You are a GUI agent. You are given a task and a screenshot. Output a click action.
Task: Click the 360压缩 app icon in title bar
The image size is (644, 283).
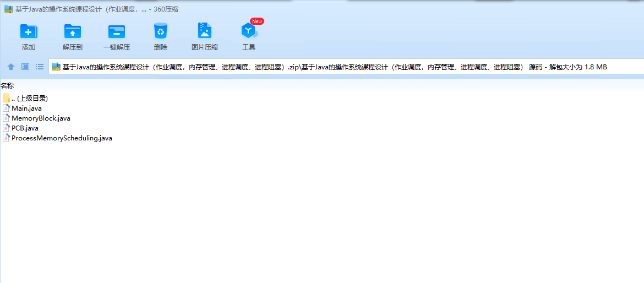9,9
